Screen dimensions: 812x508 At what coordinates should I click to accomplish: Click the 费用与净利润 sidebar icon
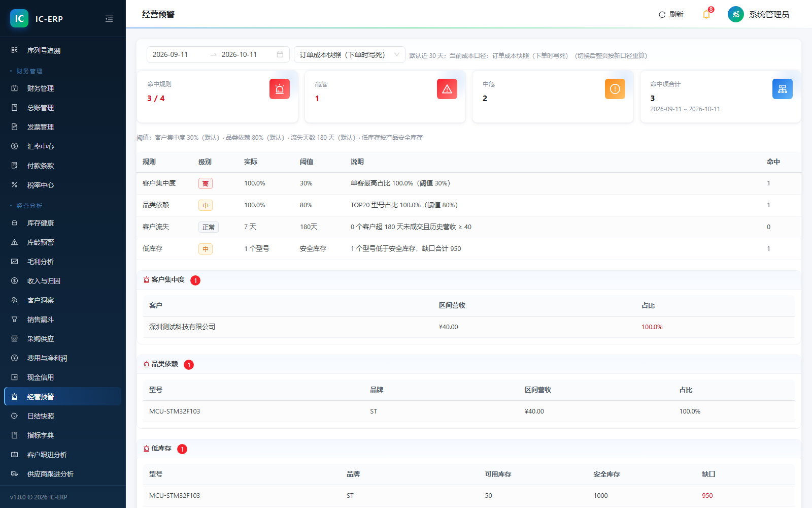click(x=15, y=358)
